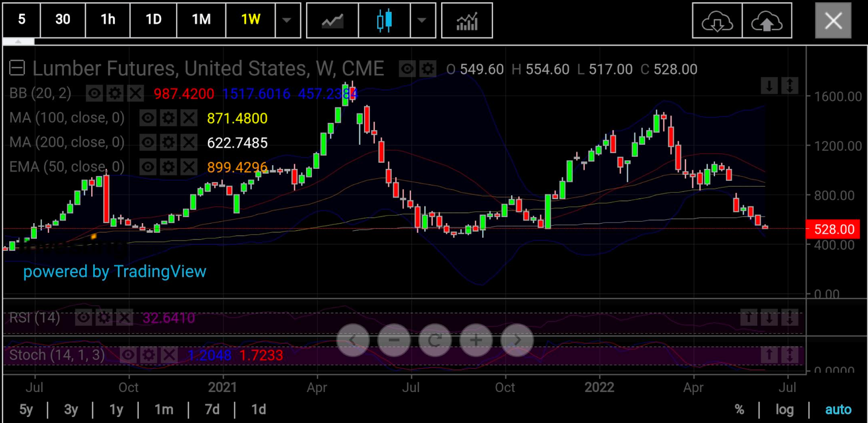The width and height of the screenshot is (868, 423).
Task: Switch to the 1D interval
Action: click(x=154, y=20)
